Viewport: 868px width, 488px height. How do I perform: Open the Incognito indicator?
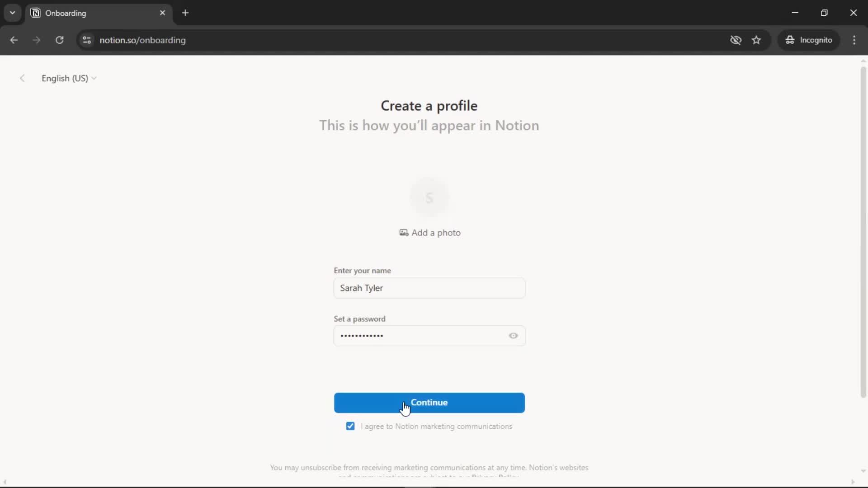pos(809,40)
